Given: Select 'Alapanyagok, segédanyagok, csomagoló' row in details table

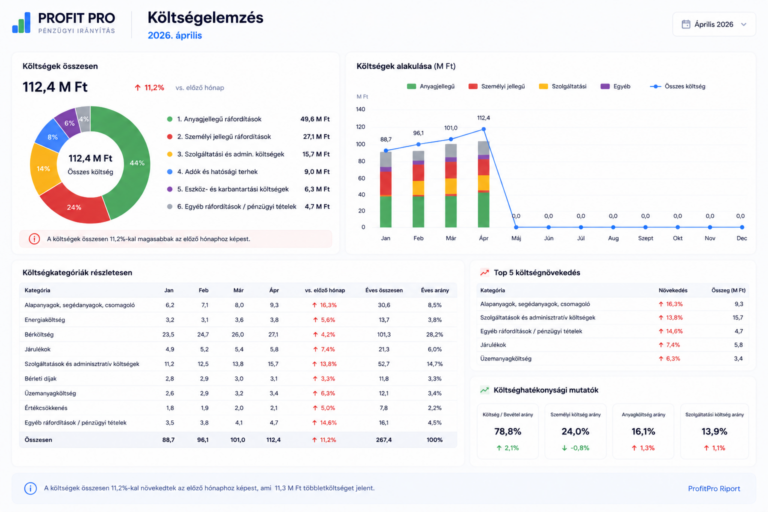Looking at the screenshot, I should tap(238, 305).
